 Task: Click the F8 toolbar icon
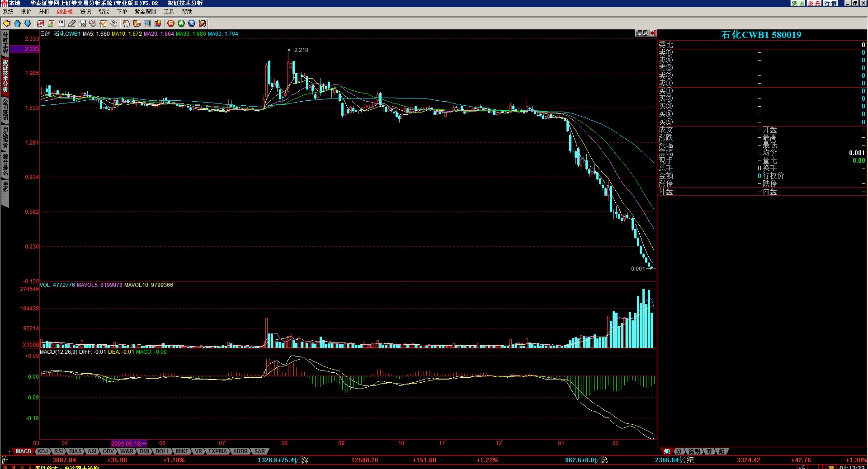61,23
